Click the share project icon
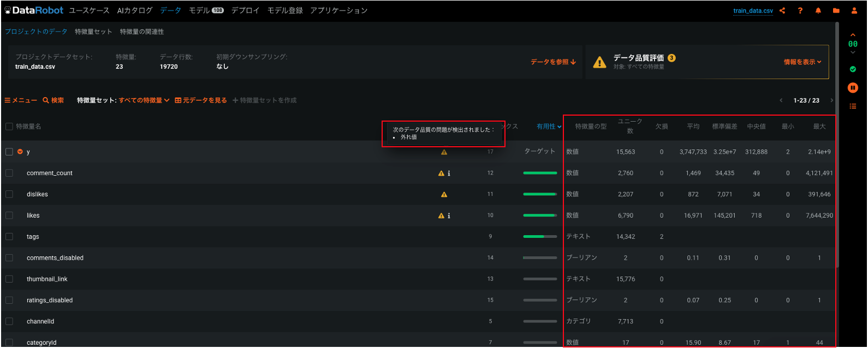 pyautogui.click(x=782, y=10)
